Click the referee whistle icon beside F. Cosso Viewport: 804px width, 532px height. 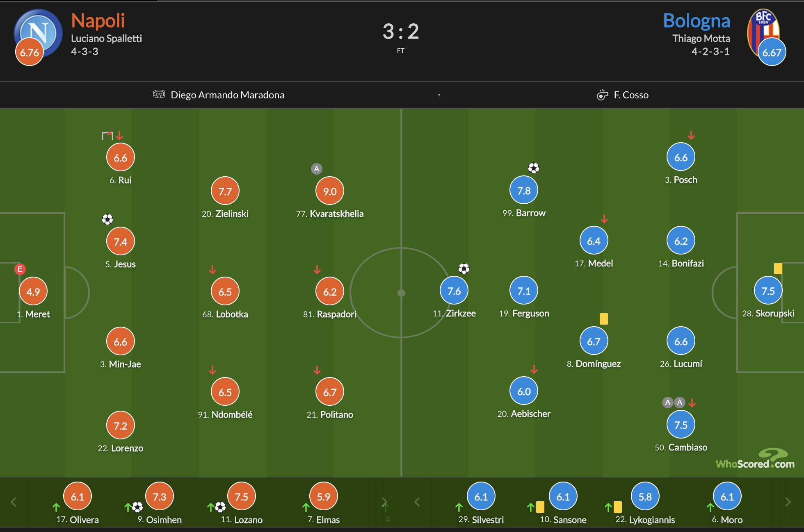point(602,95)
